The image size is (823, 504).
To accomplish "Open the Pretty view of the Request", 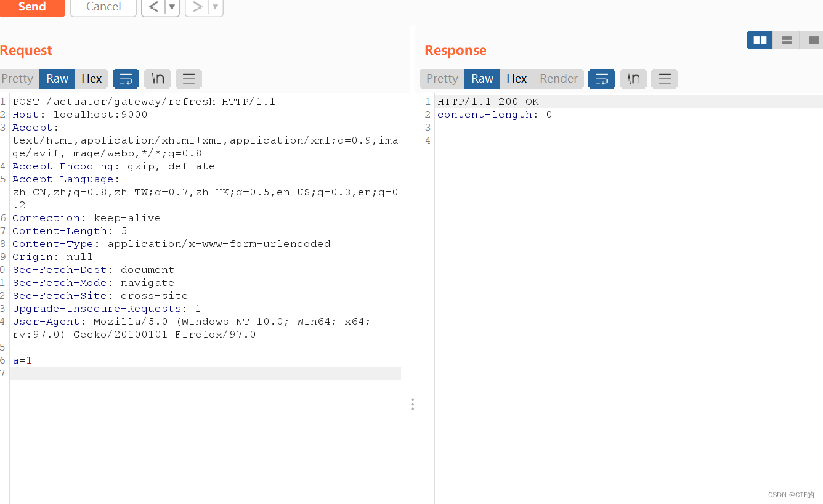I will (18, 78).
